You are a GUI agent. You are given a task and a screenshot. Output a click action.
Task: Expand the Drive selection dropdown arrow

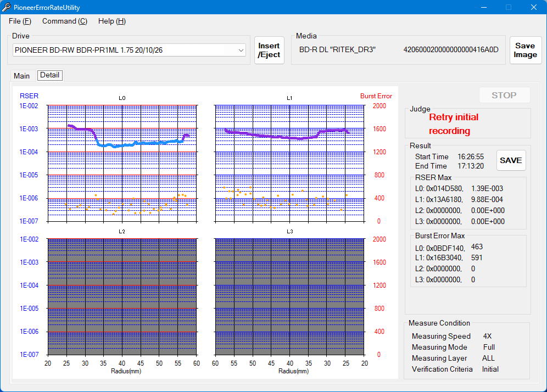point(241,50)
